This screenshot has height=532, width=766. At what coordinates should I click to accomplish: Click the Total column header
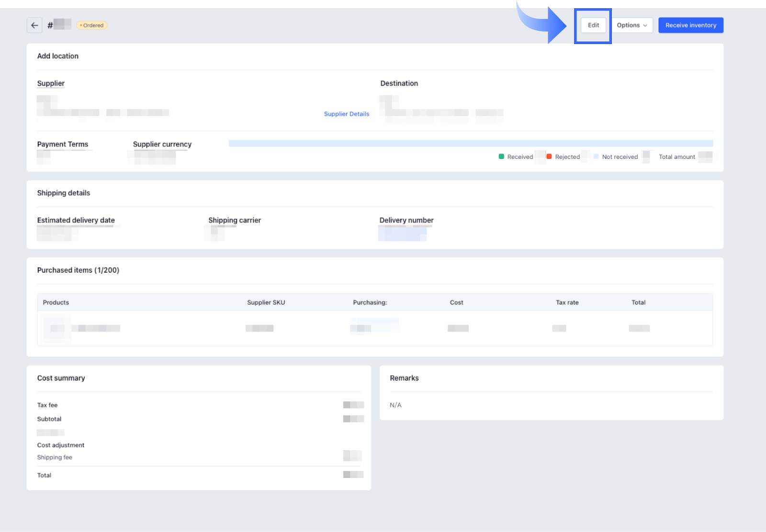[x=638, y=302]
